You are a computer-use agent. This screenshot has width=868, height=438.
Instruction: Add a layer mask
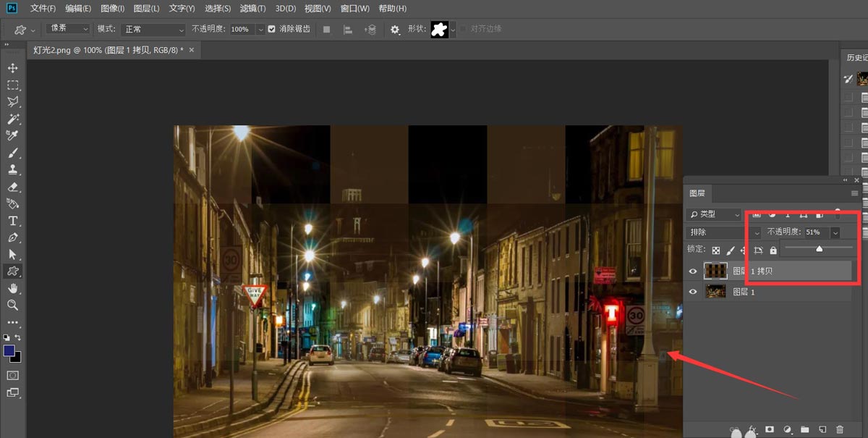[770, 430]
